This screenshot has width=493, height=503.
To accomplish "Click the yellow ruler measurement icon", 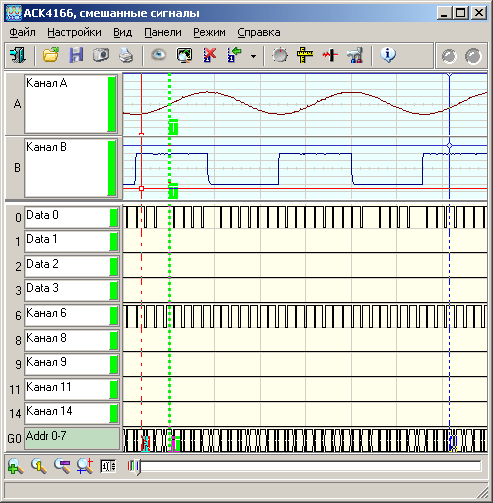I will (x=305, y=55).
